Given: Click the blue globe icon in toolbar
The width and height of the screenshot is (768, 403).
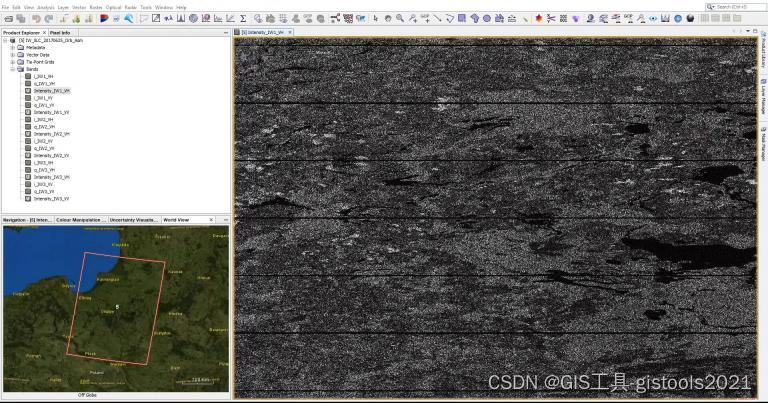Looking at the screenshot, I should click(x=678, y=19).
